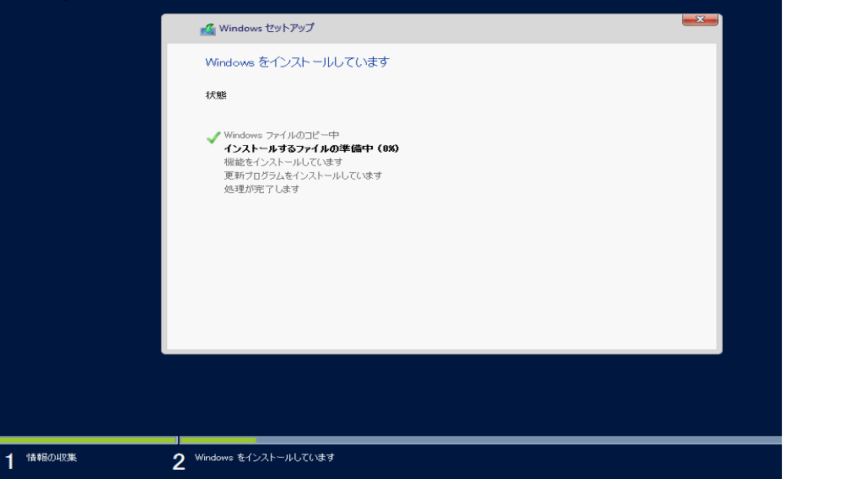Click the large step number 2

pos(179,461)
